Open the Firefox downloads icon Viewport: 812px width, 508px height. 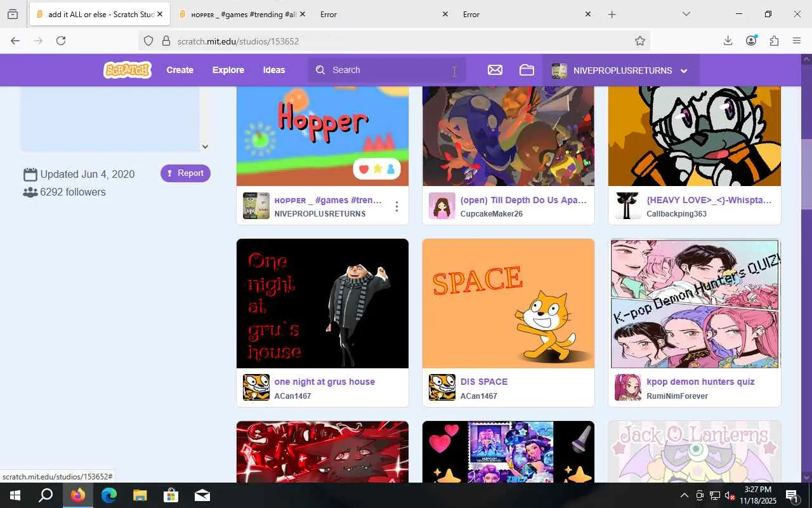click(x=728, y=41)
